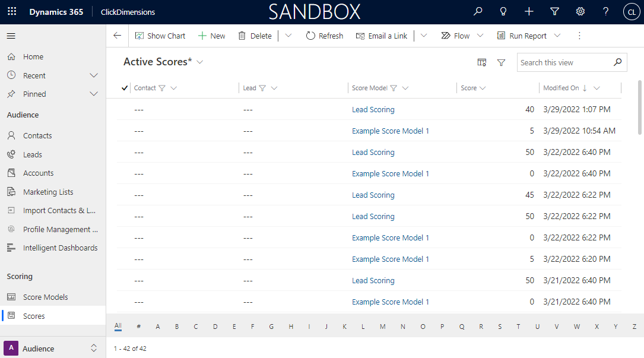Image resolution: width=644 pixels, height=358 pixels.
Task: Open Lead Scoring link with score 45
Action: coord(373,195)
